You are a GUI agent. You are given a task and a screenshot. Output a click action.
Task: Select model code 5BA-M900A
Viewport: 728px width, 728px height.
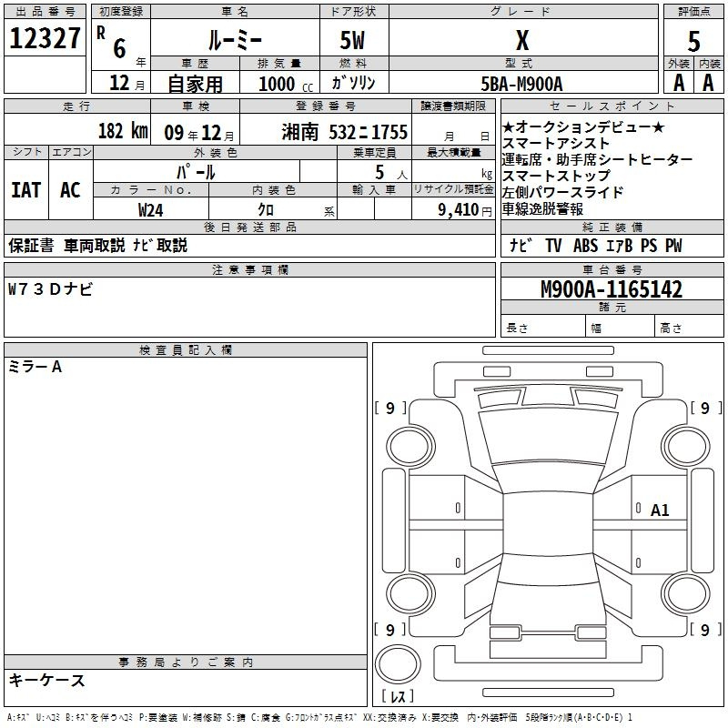coord(521,84)
